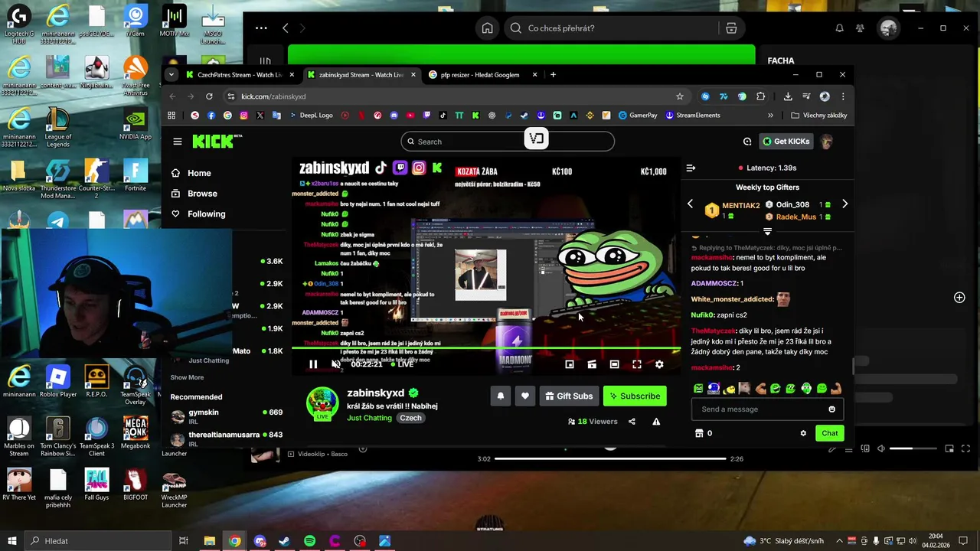Click the Czech language tag

[x=410, y=418]
